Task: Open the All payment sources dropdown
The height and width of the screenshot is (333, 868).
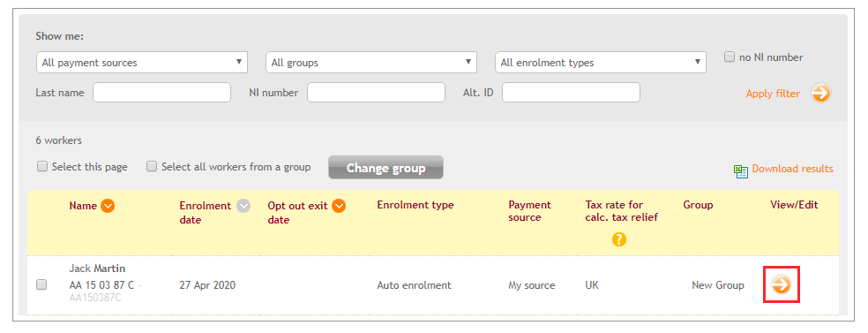Action: click(142, 63)
